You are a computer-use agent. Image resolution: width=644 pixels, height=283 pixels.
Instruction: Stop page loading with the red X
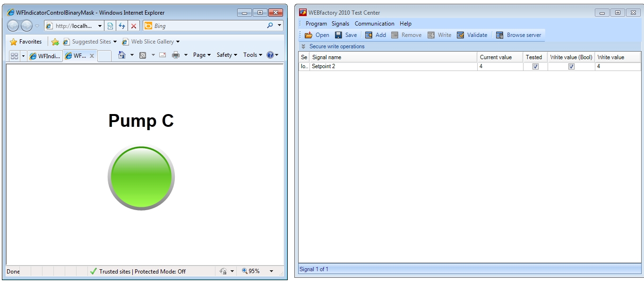tap(134, 26)
